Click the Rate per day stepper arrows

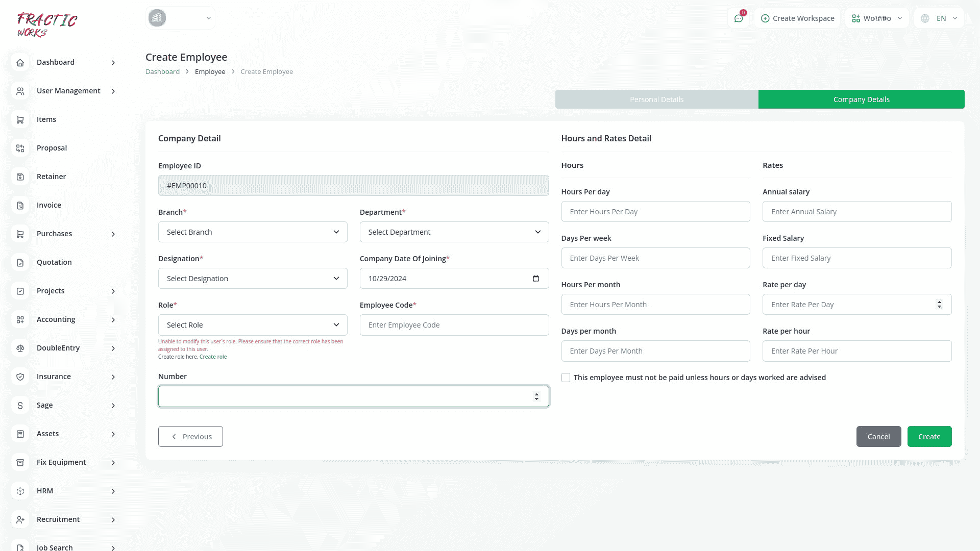pos(939,305)
